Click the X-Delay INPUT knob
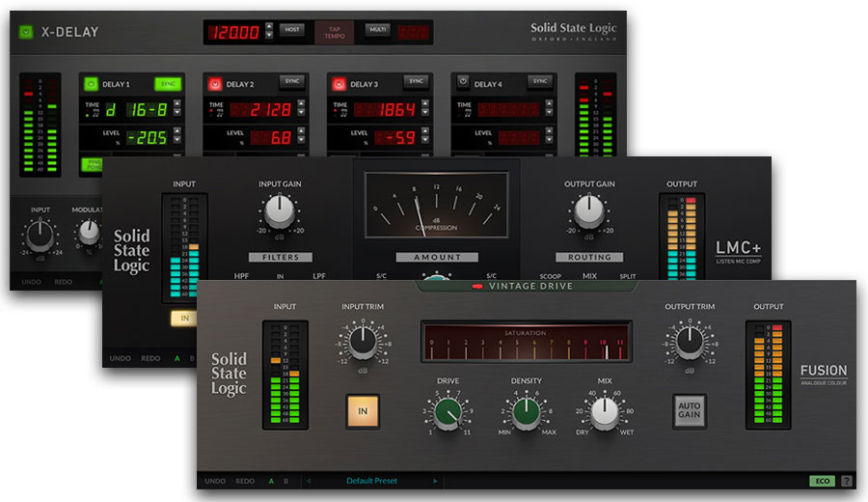 40,235
